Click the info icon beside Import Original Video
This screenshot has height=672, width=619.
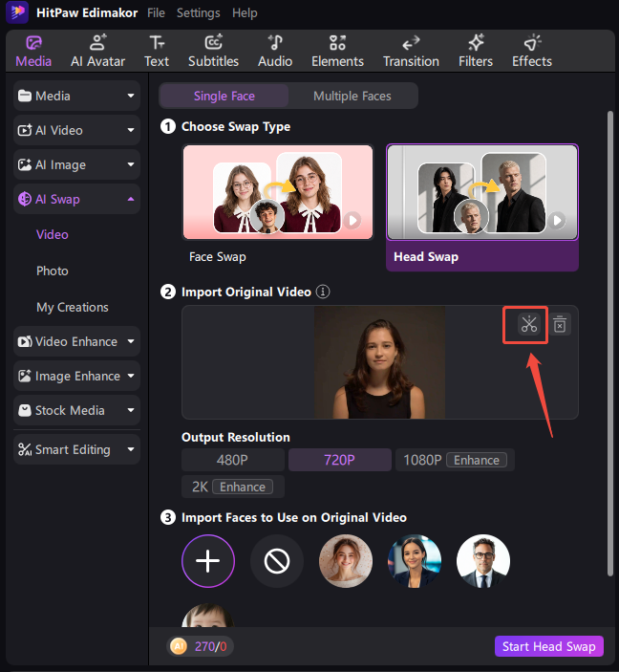[323, 292]
